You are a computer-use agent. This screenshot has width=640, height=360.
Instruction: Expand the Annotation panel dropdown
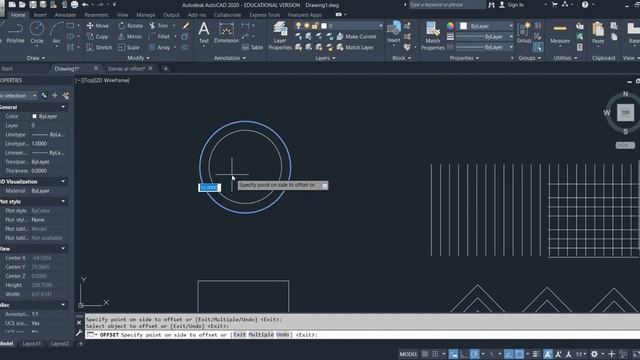click(x=230, y=58)
